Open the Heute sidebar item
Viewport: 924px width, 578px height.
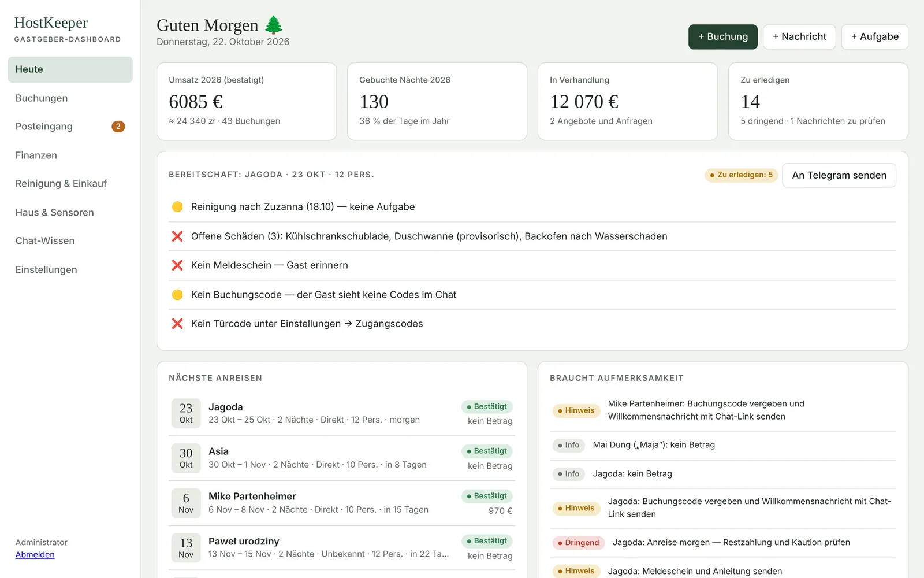point(70,69)
